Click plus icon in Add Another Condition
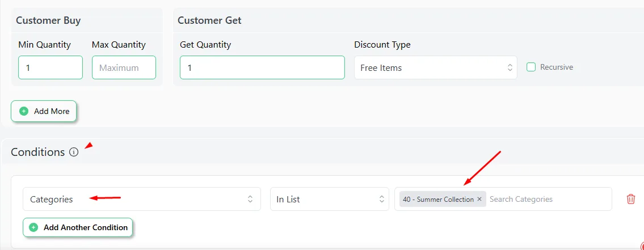The height and width of the screenshot is (250, 644). [x=33, y=227]
